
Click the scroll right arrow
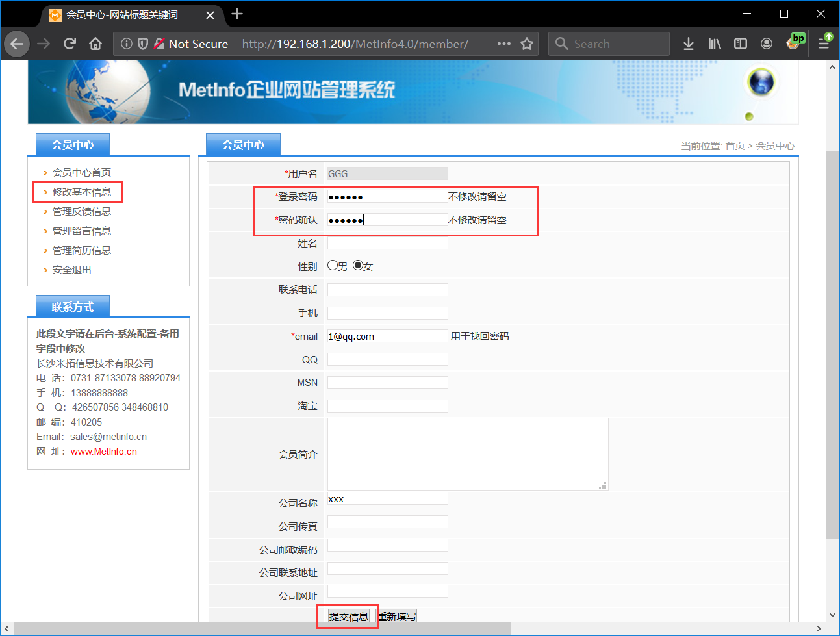819,628
